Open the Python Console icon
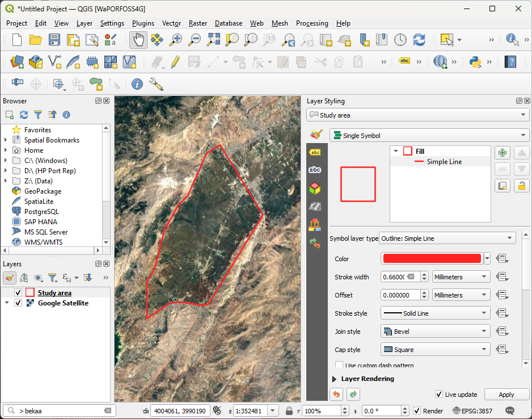The width and height of the screenshot is (532, 419). click(x=476, y=61)
